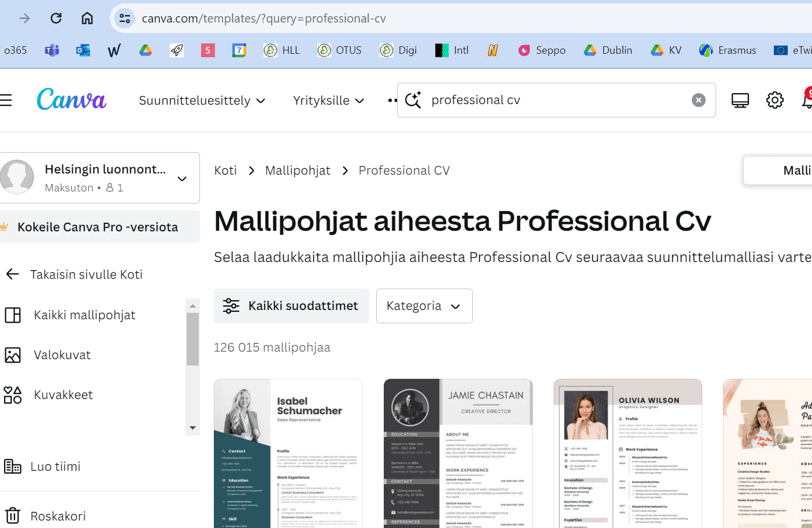Open the Seppo bookmark

542,50
